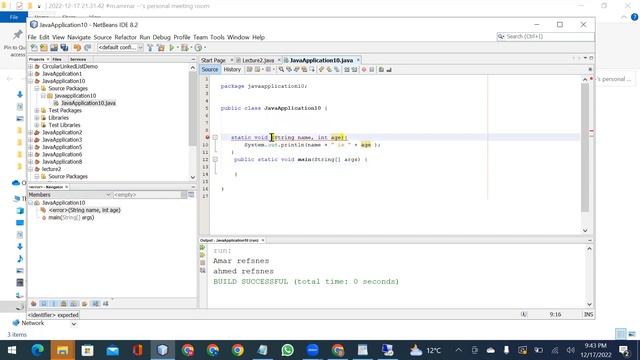Click the History view button
Image resolution: width=640 pixels, height=360 pixels.
(232, 70)
